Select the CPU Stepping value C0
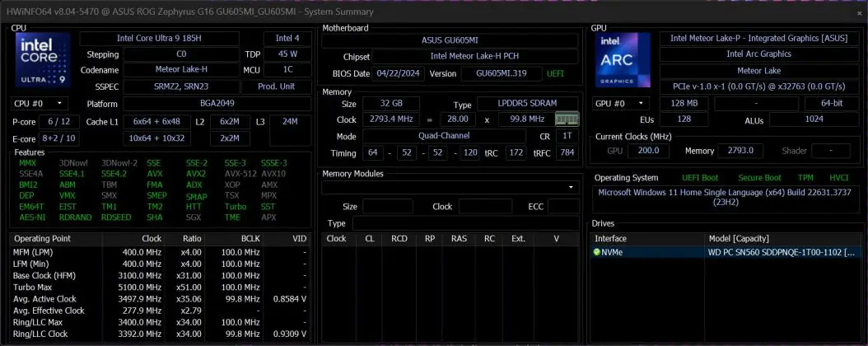This screenshot has height=346, width=868. coord(181,54)
